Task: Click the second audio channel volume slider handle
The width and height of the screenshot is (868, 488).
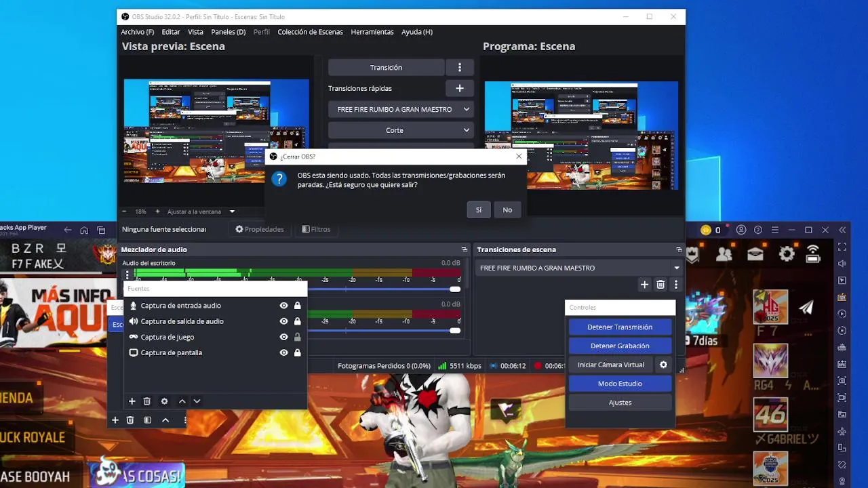Action: 455,331
